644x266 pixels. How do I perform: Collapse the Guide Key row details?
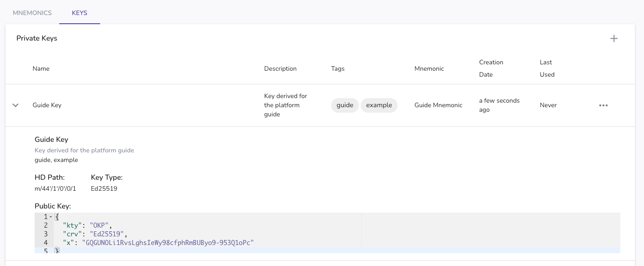tap(15, 105)
